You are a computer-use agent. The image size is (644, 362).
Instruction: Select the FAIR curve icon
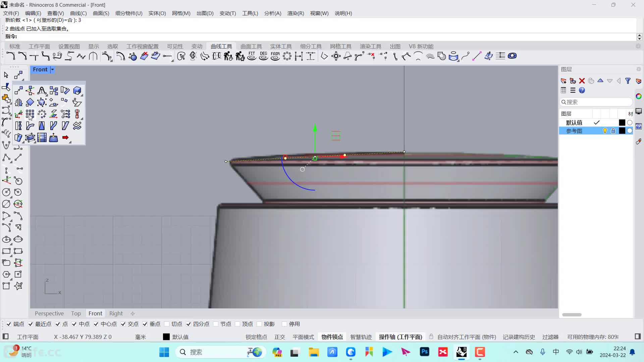275,56
